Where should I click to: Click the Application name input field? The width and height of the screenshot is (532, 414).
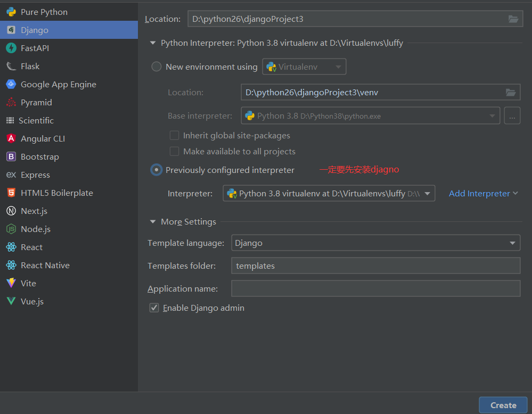coord(375,288)
